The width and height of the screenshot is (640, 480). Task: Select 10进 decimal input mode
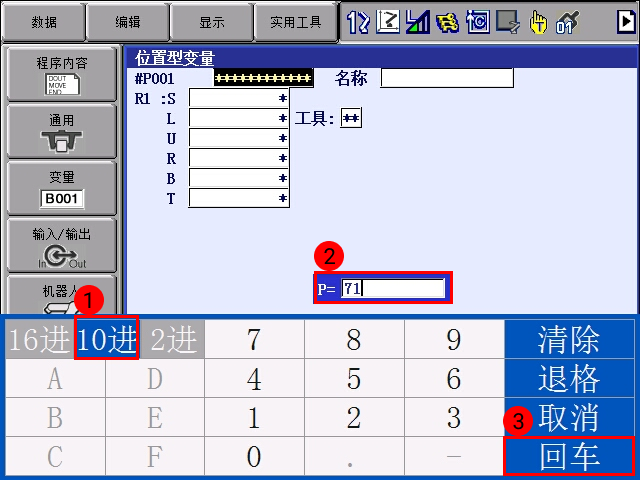point(107,339)
